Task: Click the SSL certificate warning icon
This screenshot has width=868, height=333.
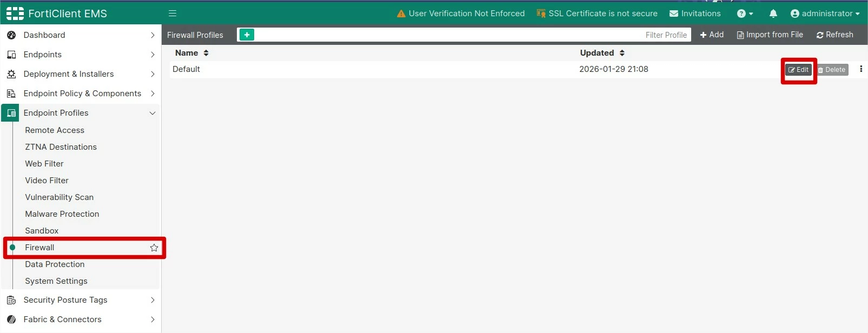Action: [541, 14]
